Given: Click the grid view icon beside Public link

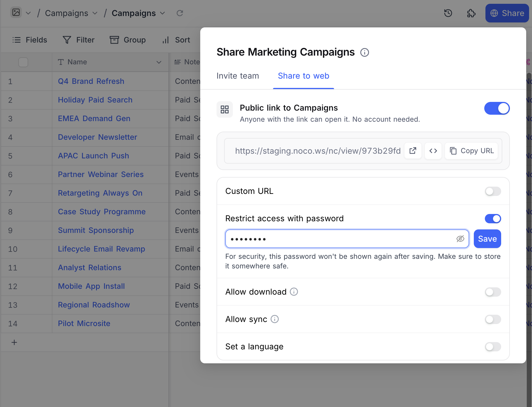Looking at the screenshot, I should [225, 109].
